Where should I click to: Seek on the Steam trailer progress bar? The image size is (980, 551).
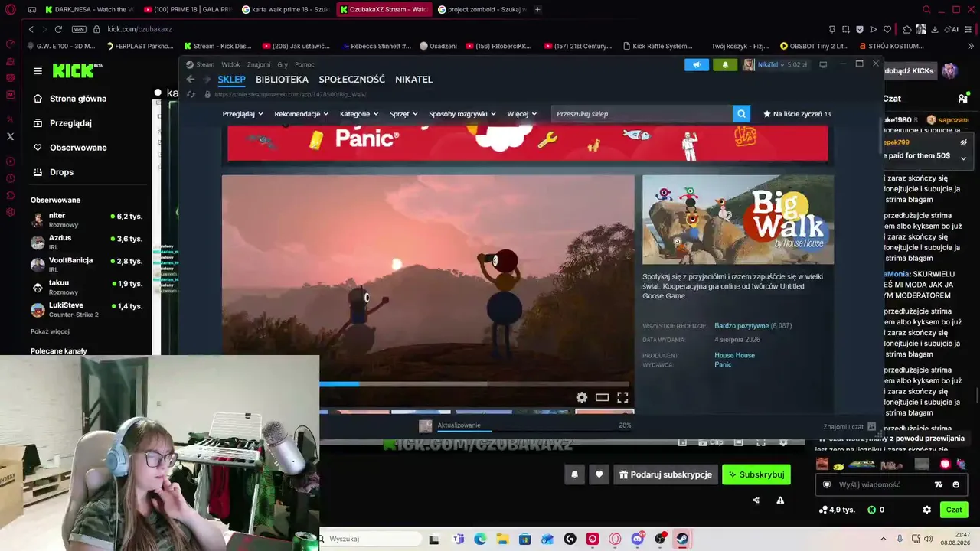(475, 383)
